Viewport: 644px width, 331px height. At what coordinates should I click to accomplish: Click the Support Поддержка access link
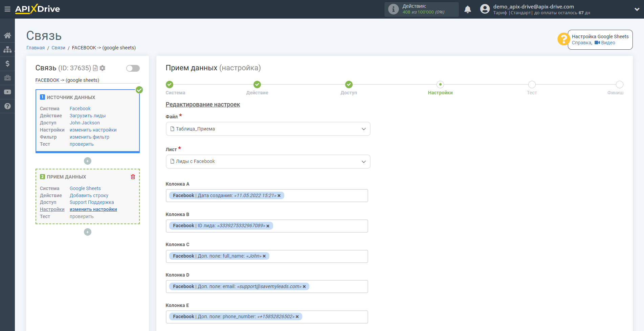(x=92, y=202)
